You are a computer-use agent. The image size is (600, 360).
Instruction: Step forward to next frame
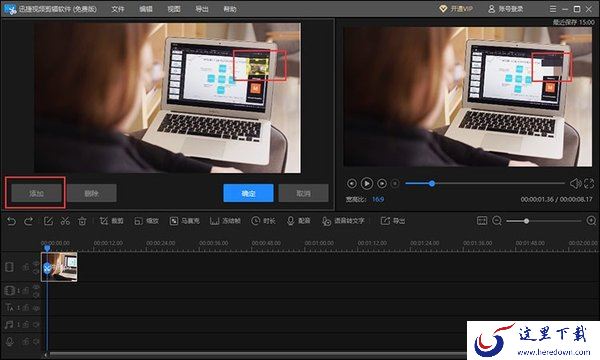382,184
